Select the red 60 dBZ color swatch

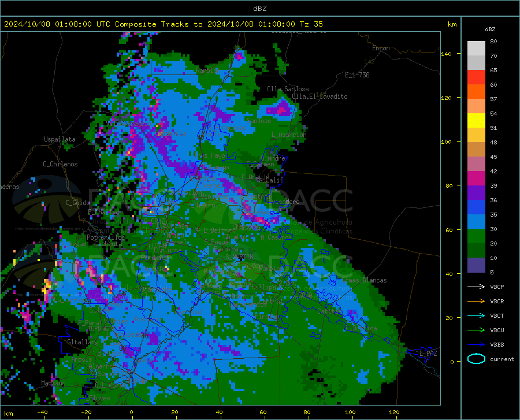click(476, 77)
